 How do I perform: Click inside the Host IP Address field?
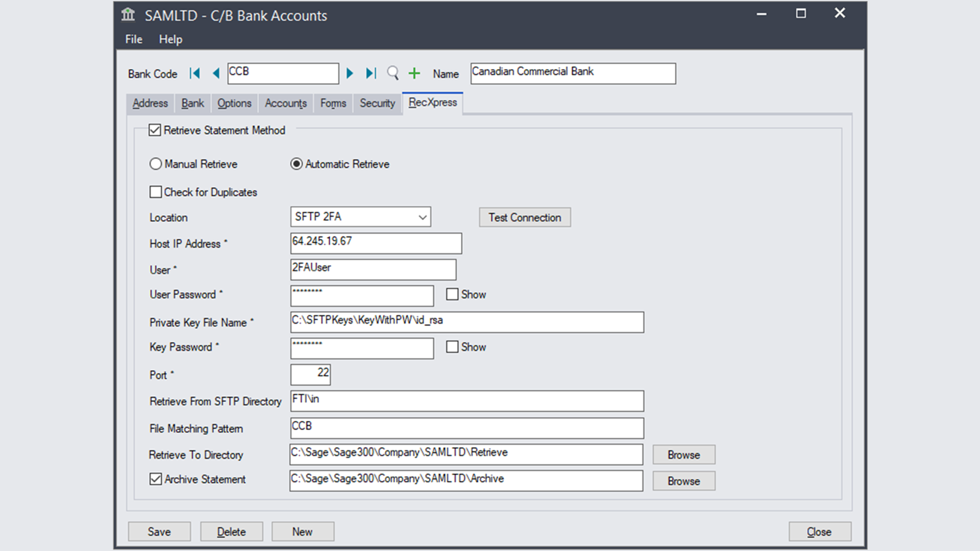(376, 243)
